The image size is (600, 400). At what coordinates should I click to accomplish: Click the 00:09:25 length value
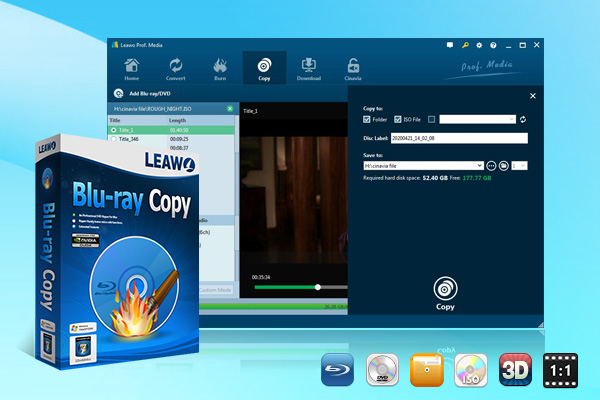pyautogui.click(x=179, y=139)
